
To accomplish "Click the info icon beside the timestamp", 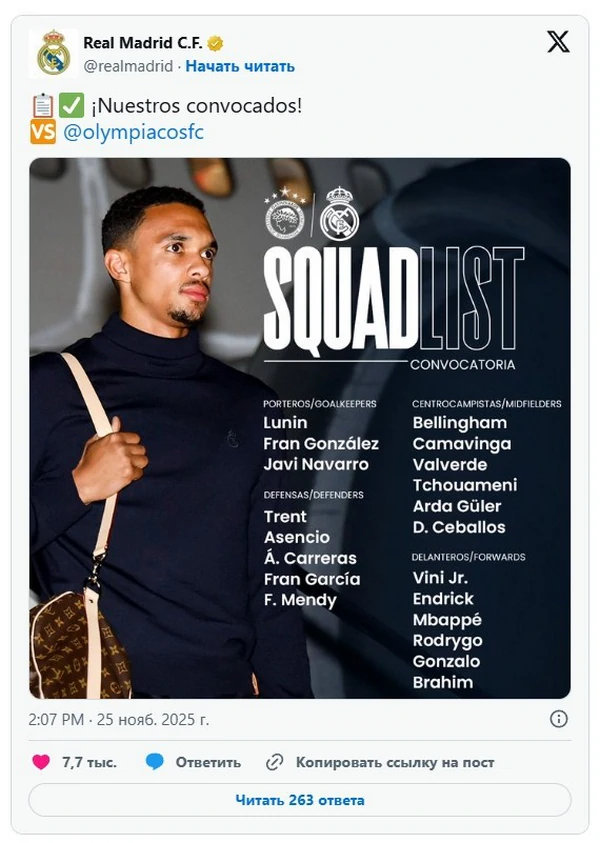I will coord(559,719).
